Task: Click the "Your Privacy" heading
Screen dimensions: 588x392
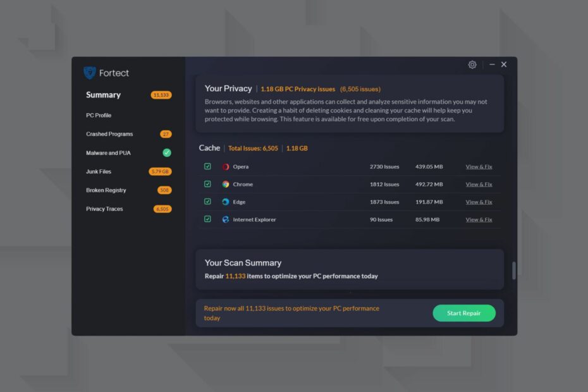Action: click(x=228, y=89)
